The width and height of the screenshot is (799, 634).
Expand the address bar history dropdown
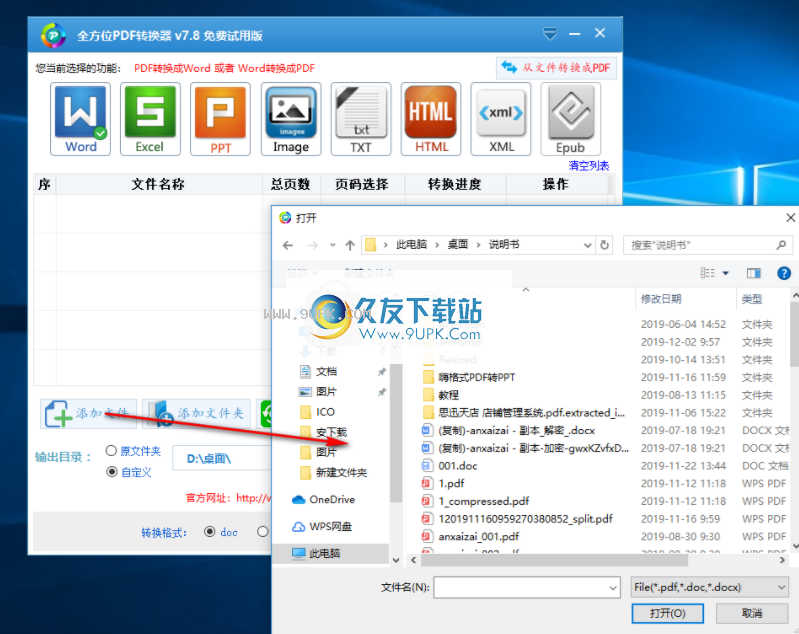pos(588,245)
